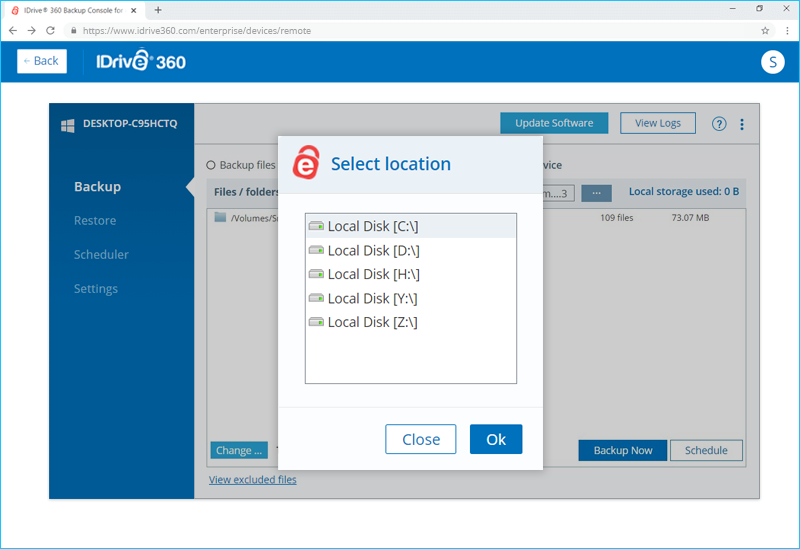Click the Update Software button
The height and width of the screenshot is (549, 800).
(554, 123)
